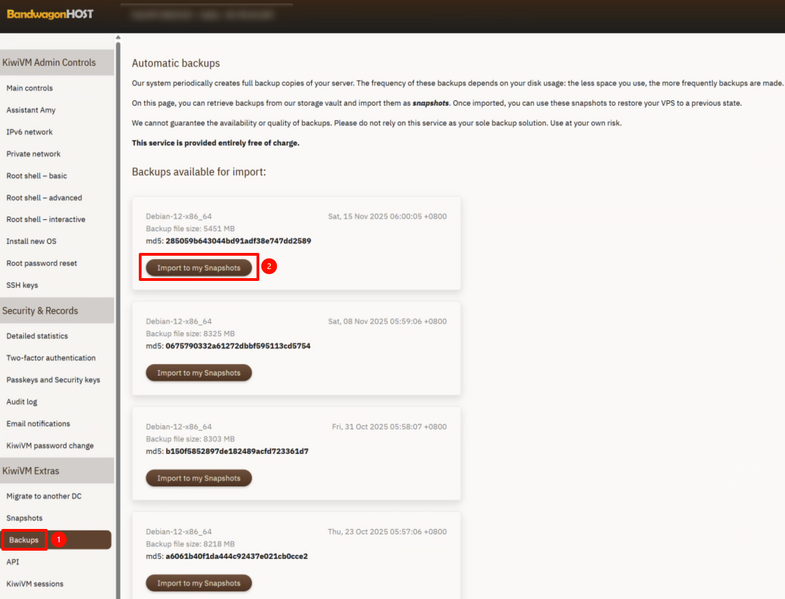
Task: Select Migrate to another DC
Action: coord(44,496)
